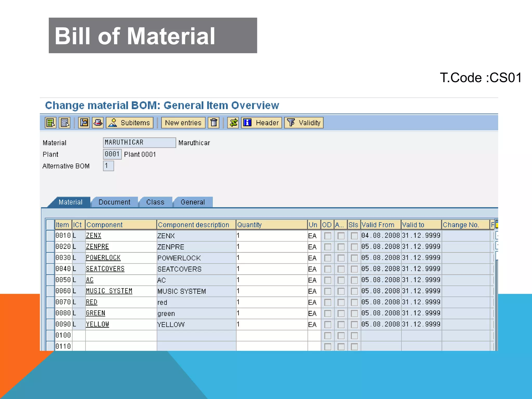Click Valid From date 04.08.2008

[381, 235]
